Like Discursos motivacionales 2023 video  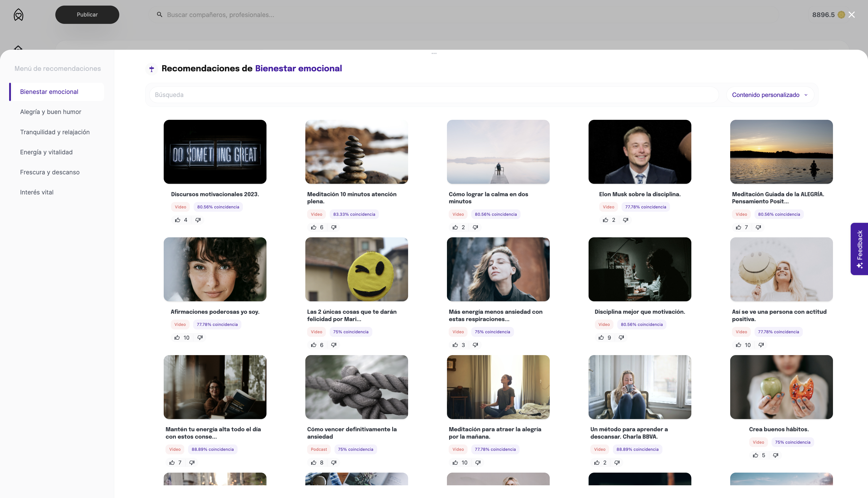pos(177,220)
